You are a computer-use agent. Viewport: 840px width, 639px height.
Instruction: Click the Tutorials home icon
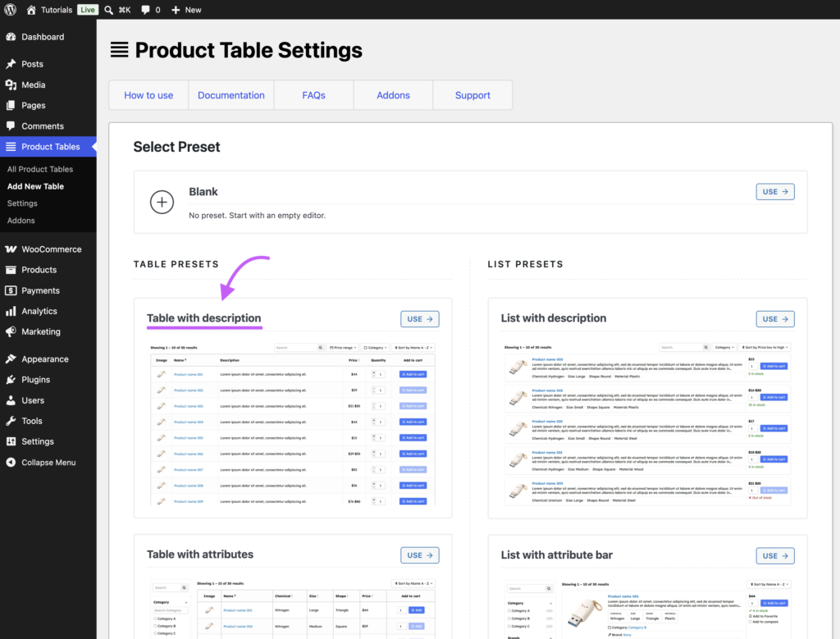click(x=31, y=10)
